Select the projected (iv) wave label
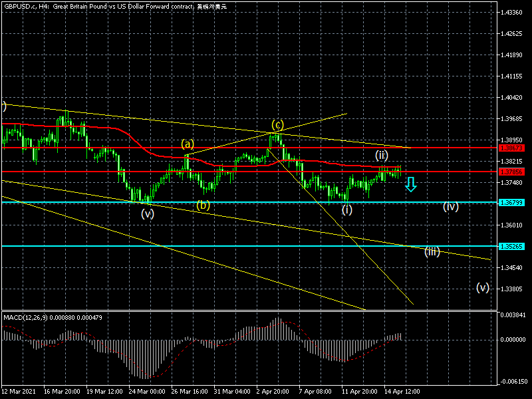The image size is (532, 399). [x=452, y=207]
